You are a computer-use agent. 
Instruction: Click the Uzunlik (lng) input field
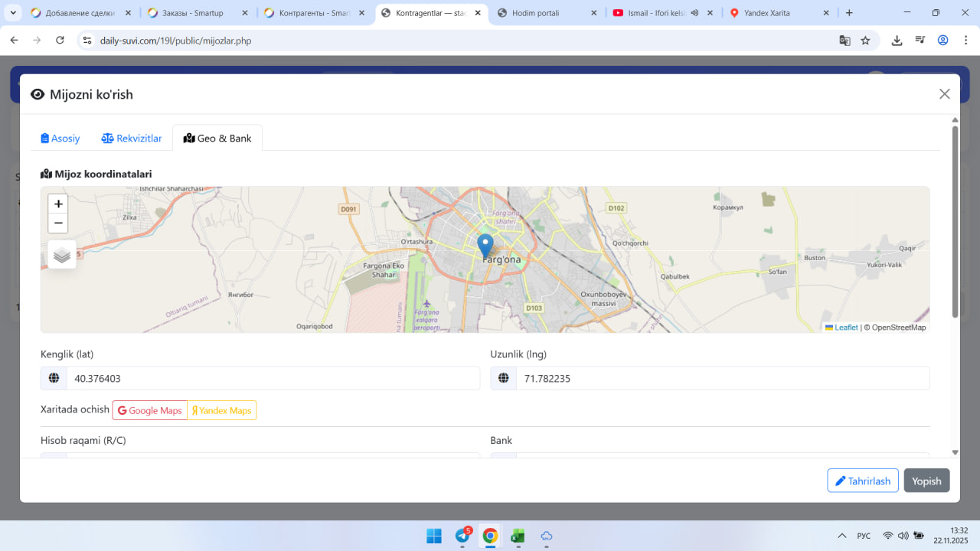(x=722, y=379)
